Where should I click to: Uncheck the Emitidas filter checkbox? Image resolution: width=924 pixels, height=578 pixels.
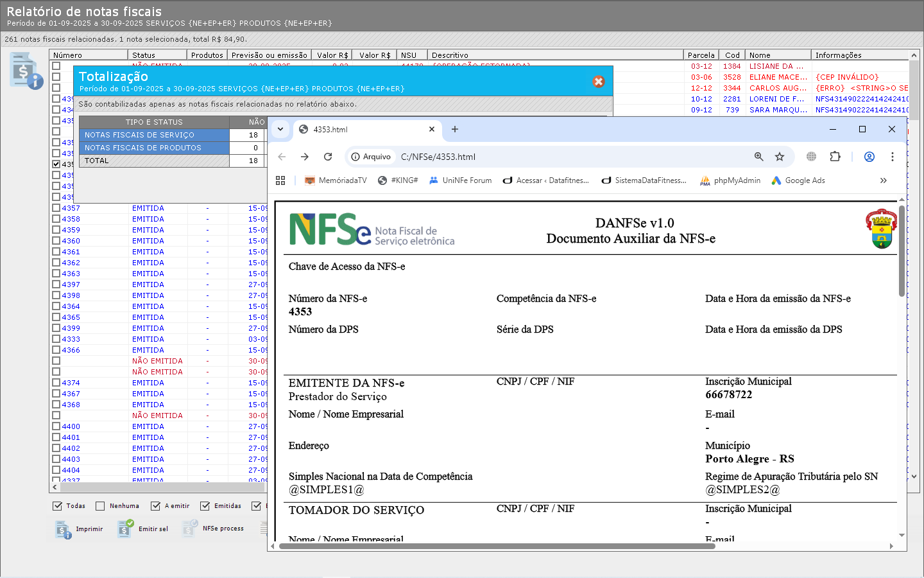205,506
